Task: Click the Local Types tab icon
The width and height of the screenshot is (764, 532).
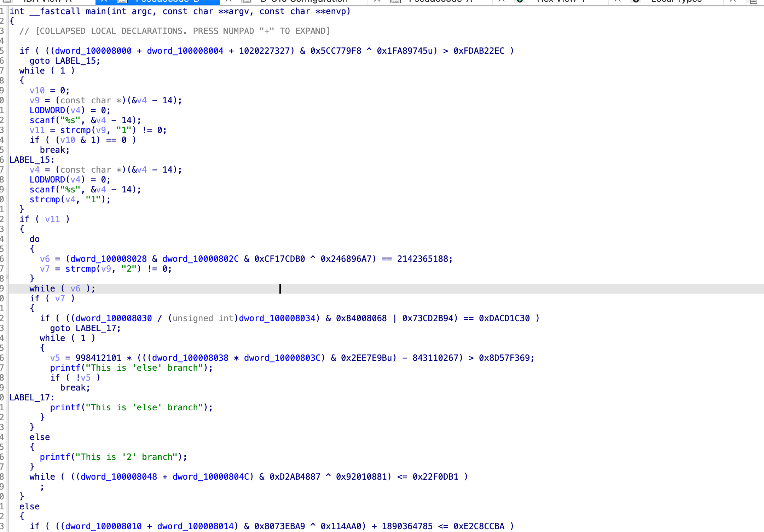Action: (636, 1)
